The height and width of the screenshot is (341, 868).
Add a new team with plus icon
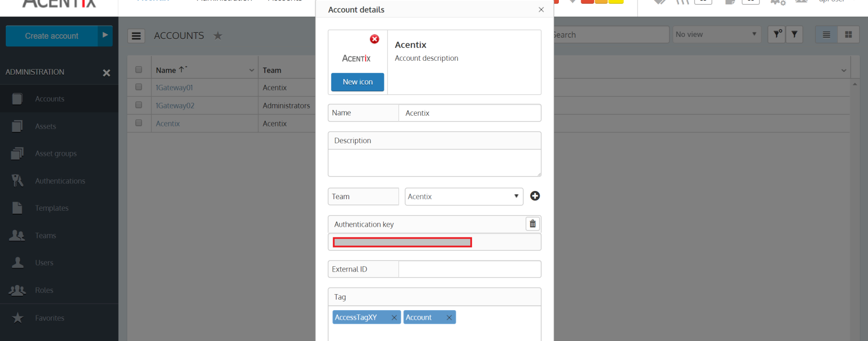535,196
